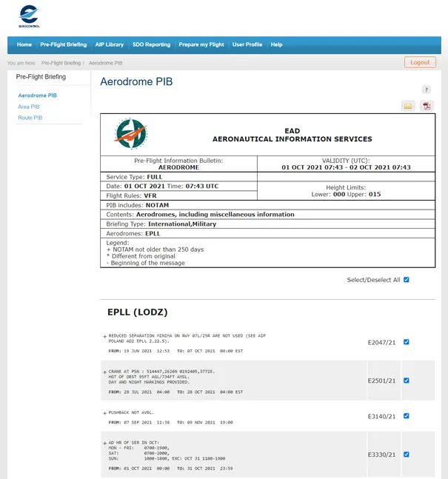Click the validity dates text

346,167
